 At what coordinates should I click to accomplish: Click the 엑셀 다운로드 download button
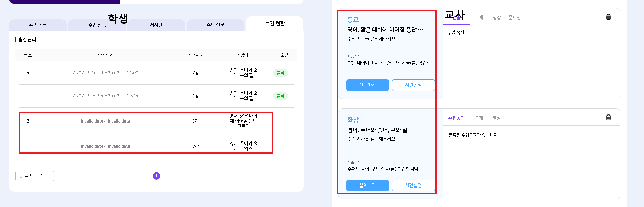[x=35, y=176]
